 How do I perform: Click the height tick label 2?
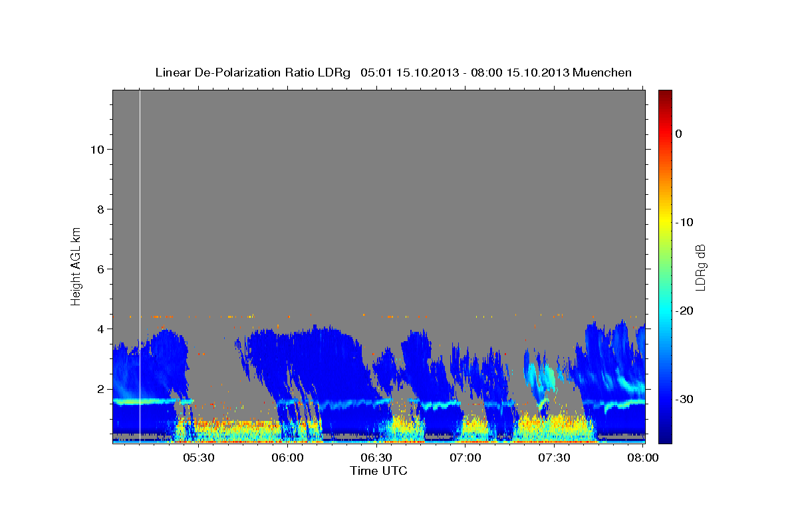point(100,388)
